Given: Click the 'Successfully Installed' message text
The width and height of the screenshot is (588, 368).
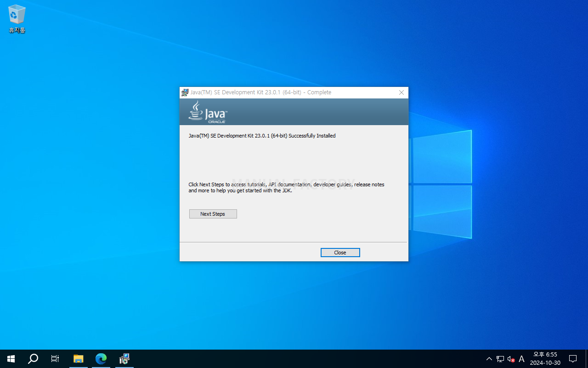Looking at the screenshot, I should point(262,136).
